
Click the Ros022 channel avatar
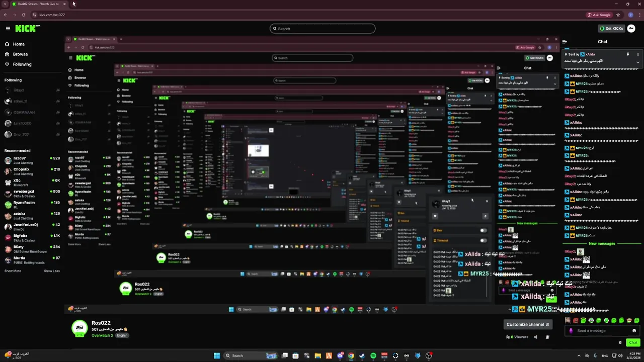79,328
